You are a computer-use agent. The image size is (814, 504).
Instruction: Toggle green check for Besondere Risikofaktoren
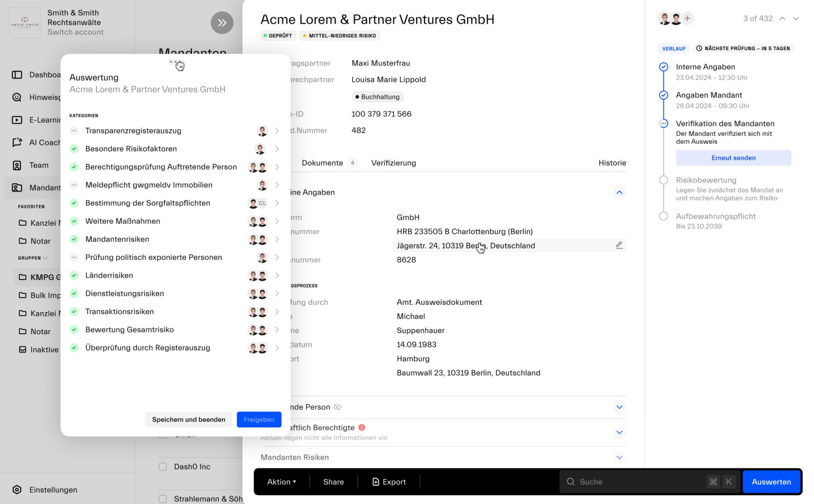coord(74,149)
